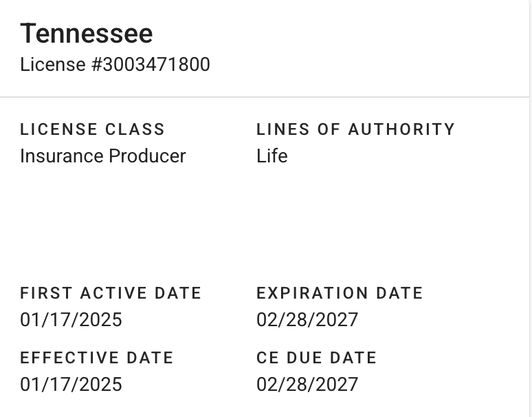The width and height of the screenshot is (532, 417).
Task: Click the EXPIRATION DATE label
Action: 340,293
